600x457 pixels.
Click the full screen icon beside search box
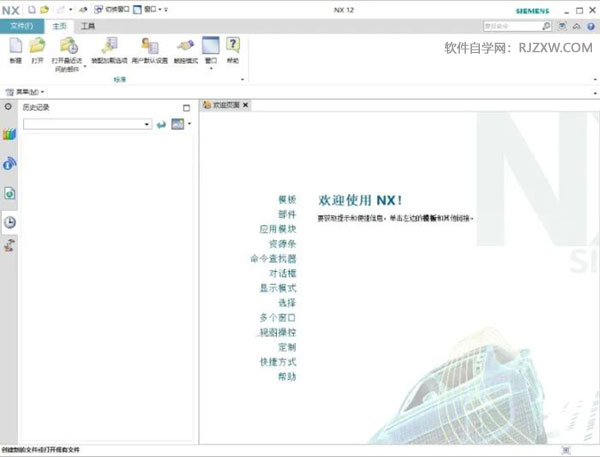(562, 26)
